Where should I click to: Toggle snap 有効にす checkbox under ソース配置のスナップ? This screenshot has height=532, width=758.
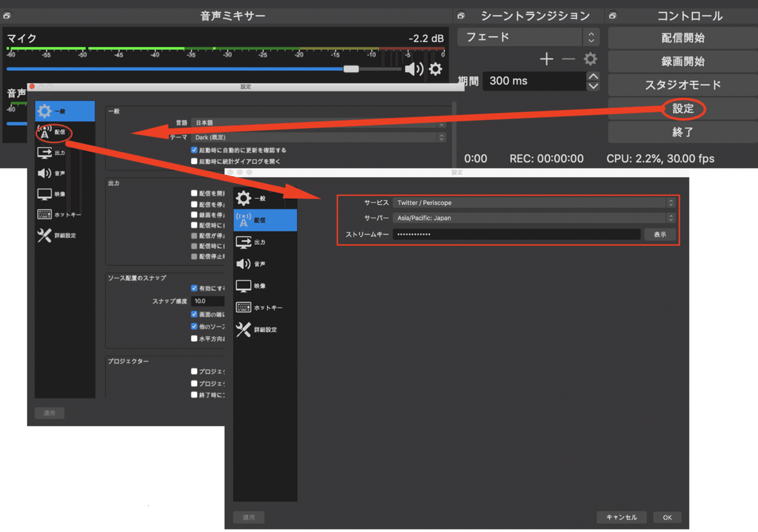[x=195, y=288]
